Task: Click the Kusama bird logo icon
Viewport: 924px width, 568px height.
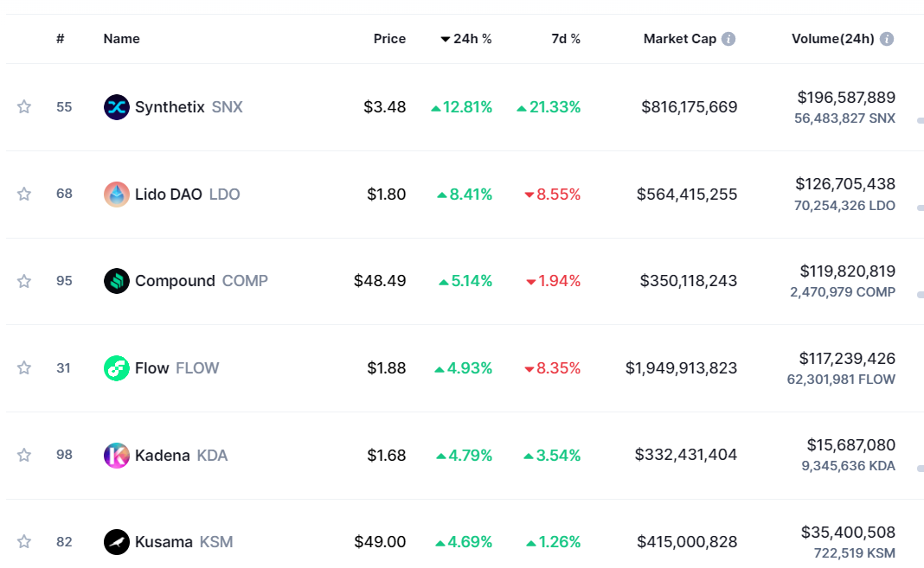Action: (x=116, y=542)
